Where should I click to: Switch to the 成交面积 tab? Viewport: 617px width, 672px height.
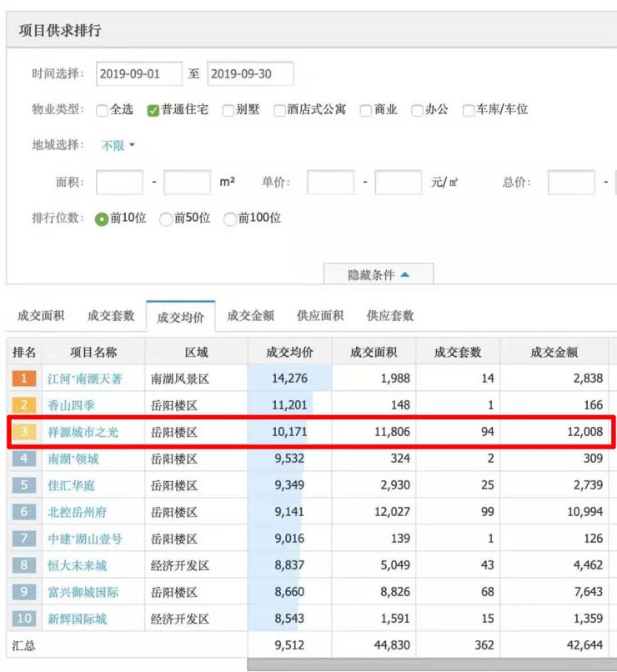41,316
